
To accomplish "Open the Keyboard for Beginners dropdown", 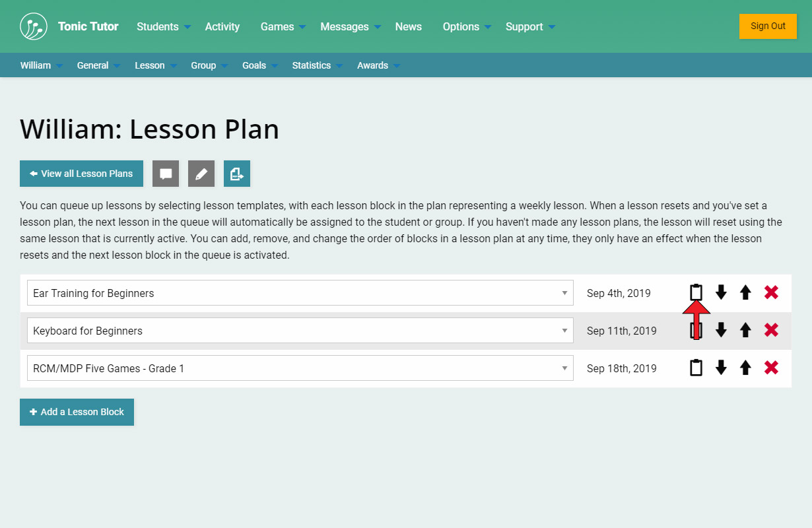I will (x=300, y=331).
